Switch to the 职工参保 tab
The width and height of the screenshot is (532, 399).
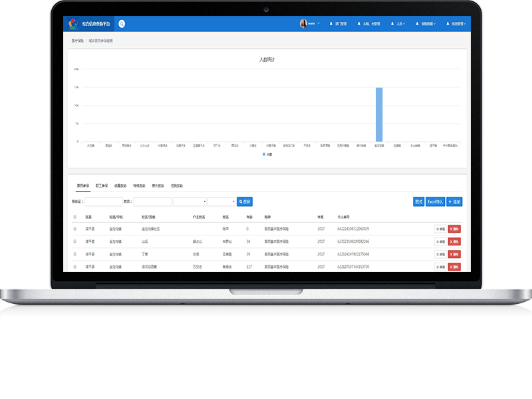pyautogui.click(x=102, y=186)
